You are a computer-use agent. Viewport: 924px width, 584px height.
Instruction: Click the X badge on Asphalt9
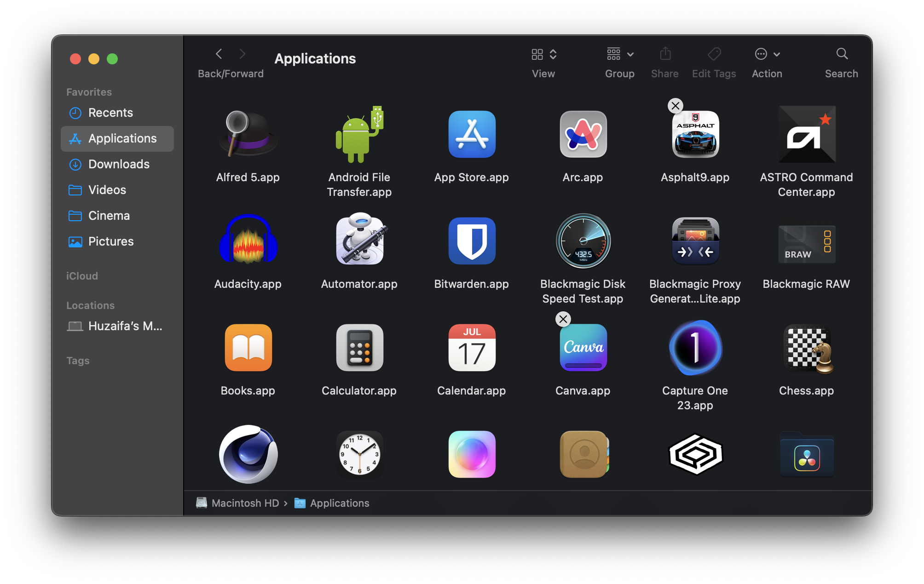pyautogui.click(x=675, y=106)
